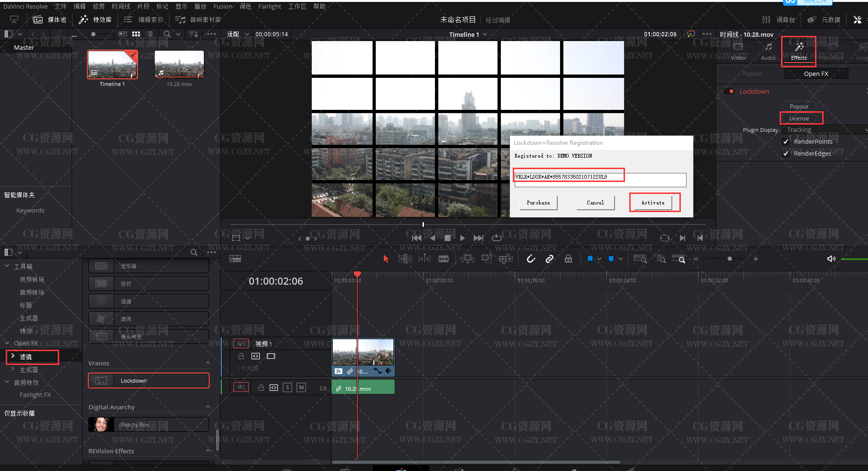The width and height of the screenshot is (868, 471).
Task: Switch media pool to thumbnail grid view
Action: coord(136,34)
